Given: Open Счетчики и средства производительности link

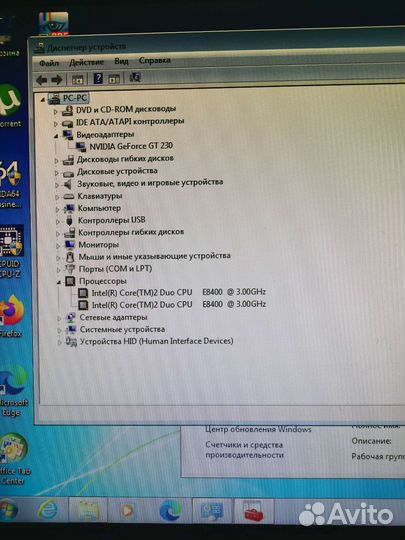Looking at the screenshot, I should click(x=244, y=450).
